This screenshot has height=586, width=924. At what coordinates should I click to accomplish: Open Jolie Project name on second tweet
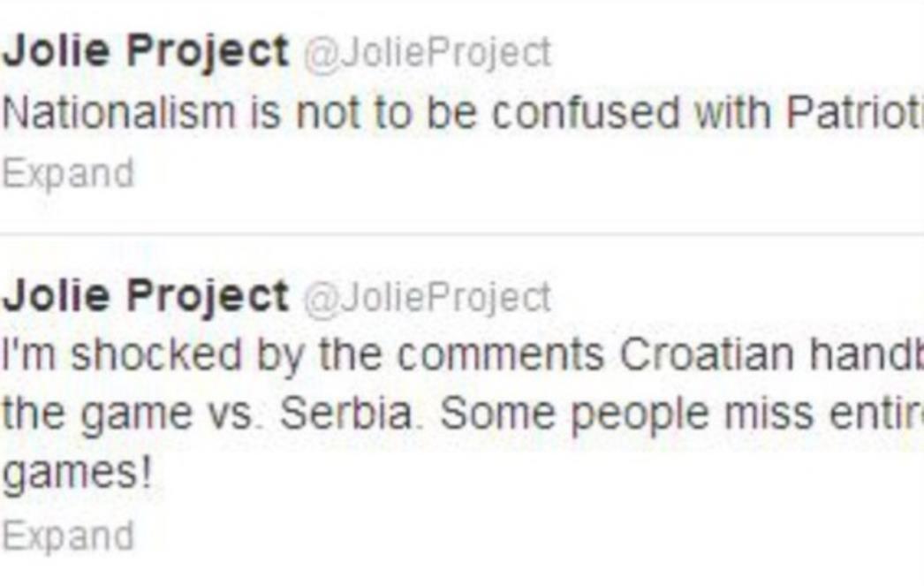coord(146,297)
